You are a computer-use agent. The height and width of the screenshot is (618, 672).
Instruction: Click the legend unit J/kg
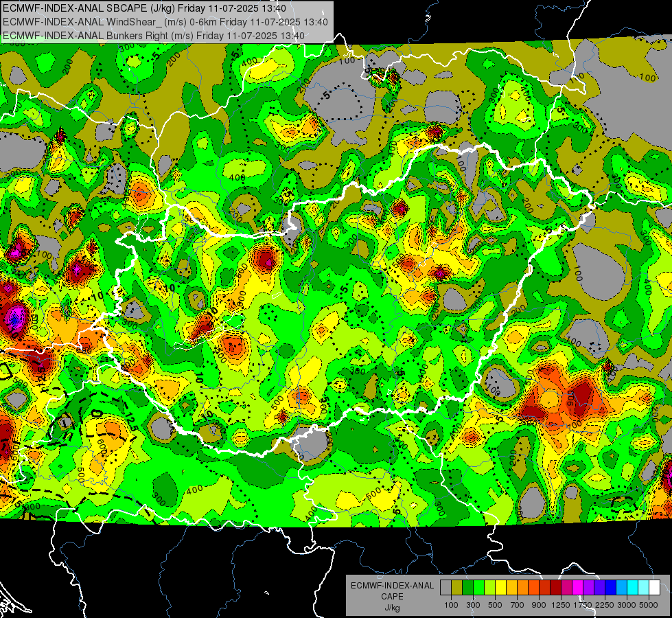[392, 608]
